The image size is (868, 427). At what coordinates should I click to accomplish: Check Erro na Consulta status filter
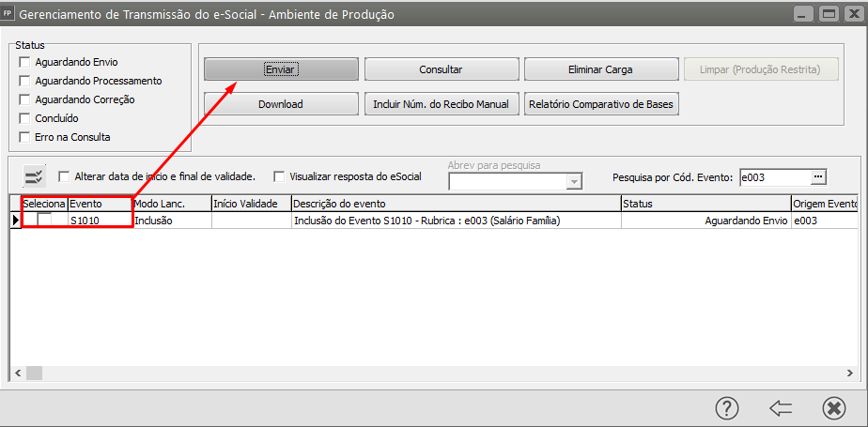tap(24, 137)
